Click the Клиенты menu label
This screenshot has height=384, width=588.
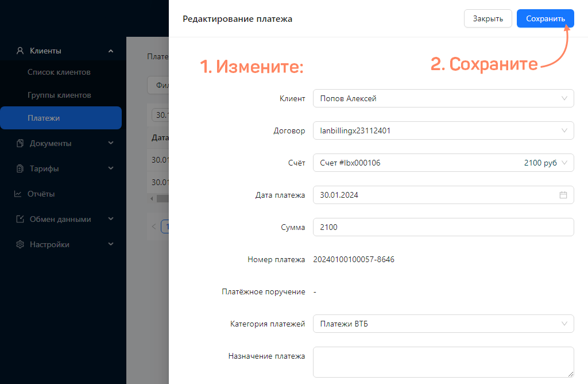(45, 51)
